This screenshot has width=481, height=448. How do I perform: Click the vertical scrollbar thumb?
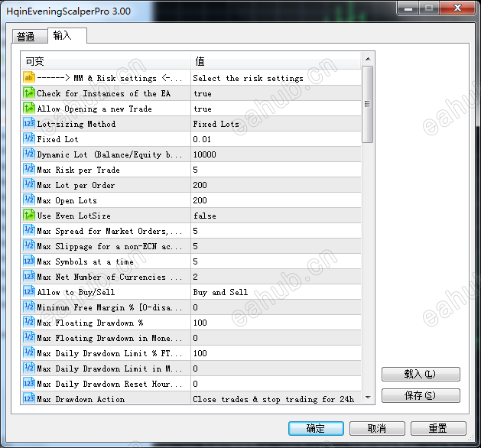[368, 104]
